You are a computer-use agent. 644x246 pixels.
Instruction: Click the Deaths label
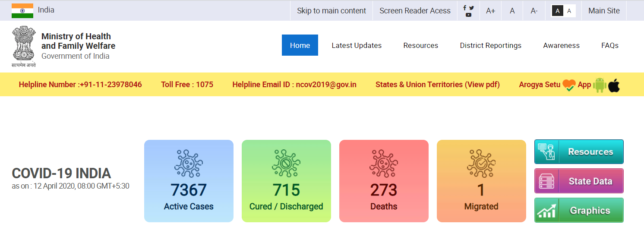click(384, 207)
